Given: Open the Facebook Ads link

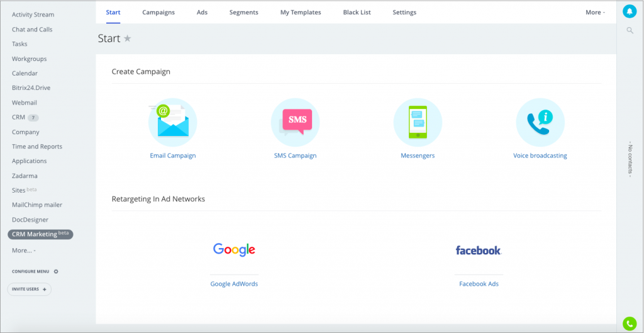Looking at the screenshot, I should 479,284.
